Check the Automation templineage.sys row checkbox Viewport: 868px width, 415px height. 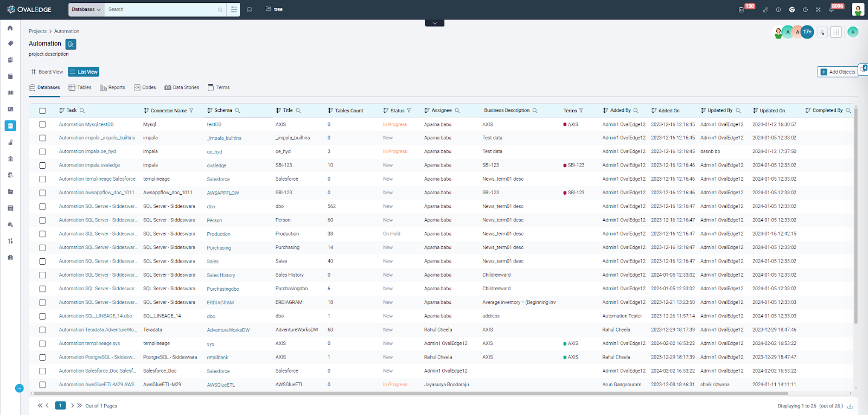tap(42, 343)
